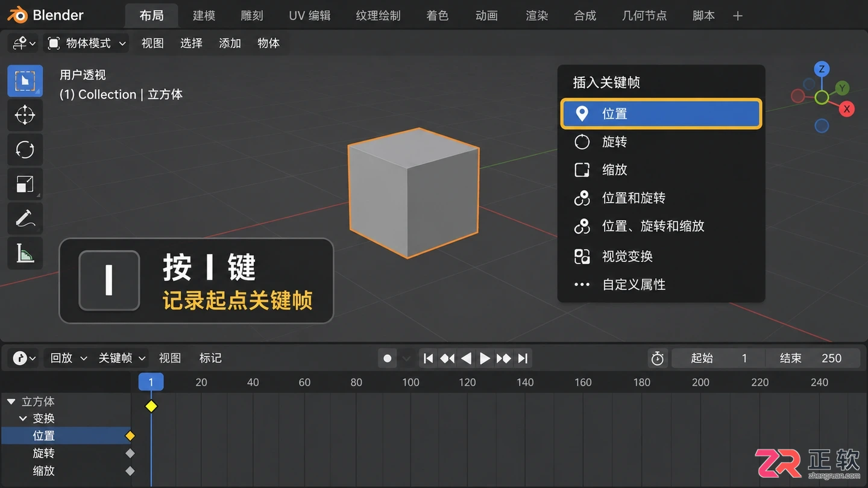Select the 布局 workspace tab
868x488 pixels.
(151, 16)
